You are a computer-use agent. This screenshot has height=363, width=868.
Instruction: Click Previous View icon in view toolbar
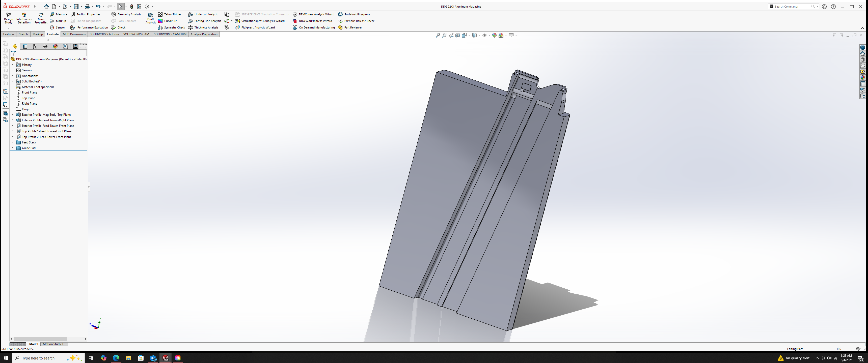(x=451, y=35)
